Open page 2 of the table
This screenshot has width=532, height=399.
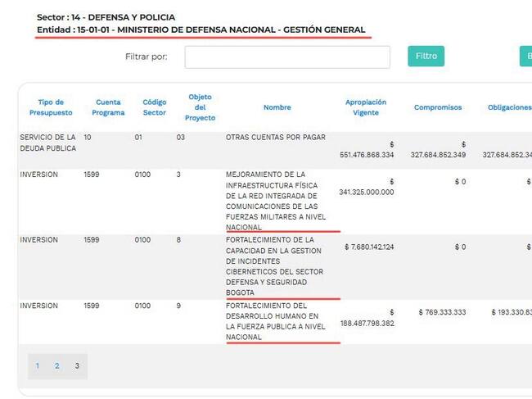tap(57, 366)
